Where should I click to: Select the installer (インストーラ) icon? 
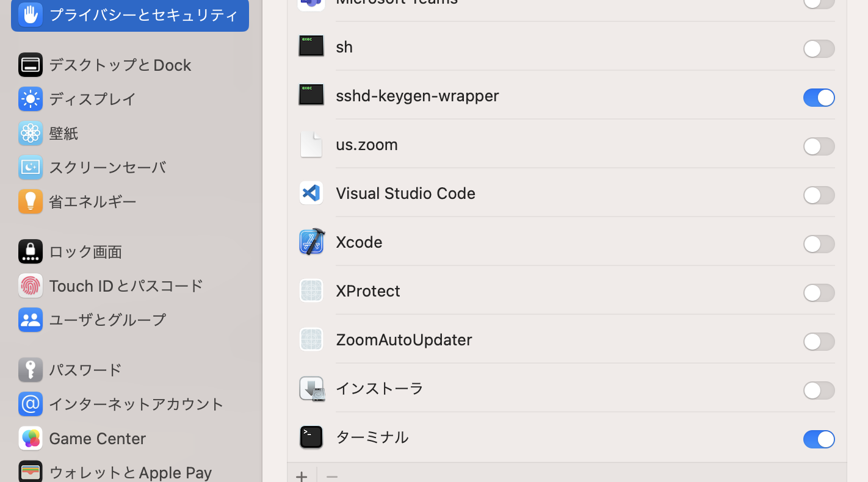point(311,388)
